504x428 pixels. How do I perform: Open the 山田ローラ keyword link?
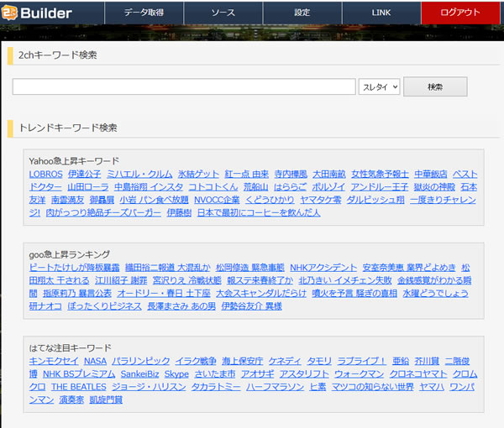88,187
